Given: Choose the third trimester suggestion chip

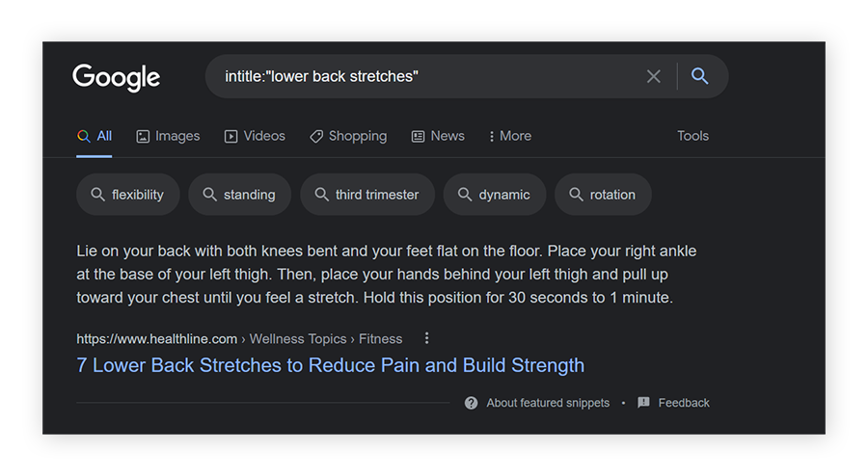Looking at the screenshot, I should pyautogui.click(x=367, y=195).
